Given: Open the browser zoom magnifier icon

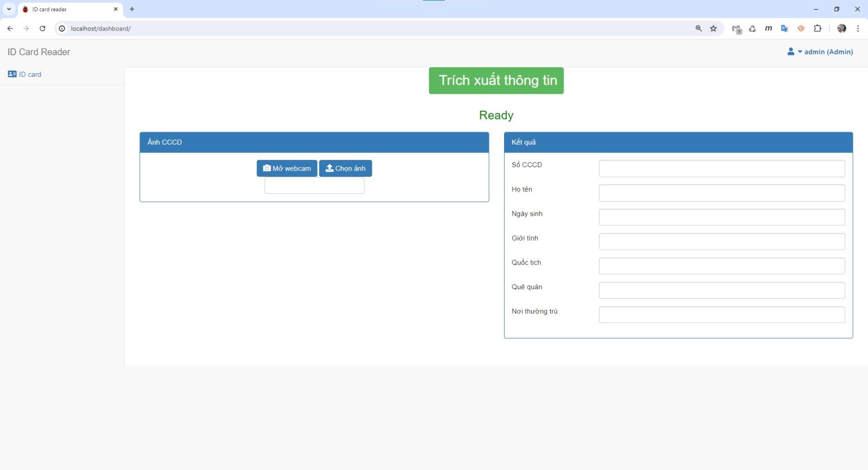Looking at the screenshot, I should (698, 28).
